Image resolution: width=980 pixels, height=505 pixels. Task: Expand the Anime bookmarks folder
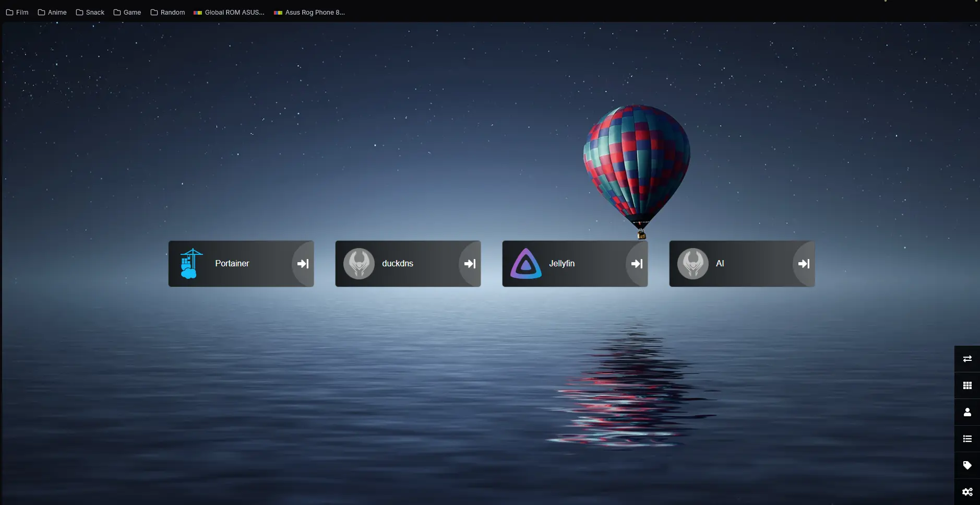coord(52,13)
